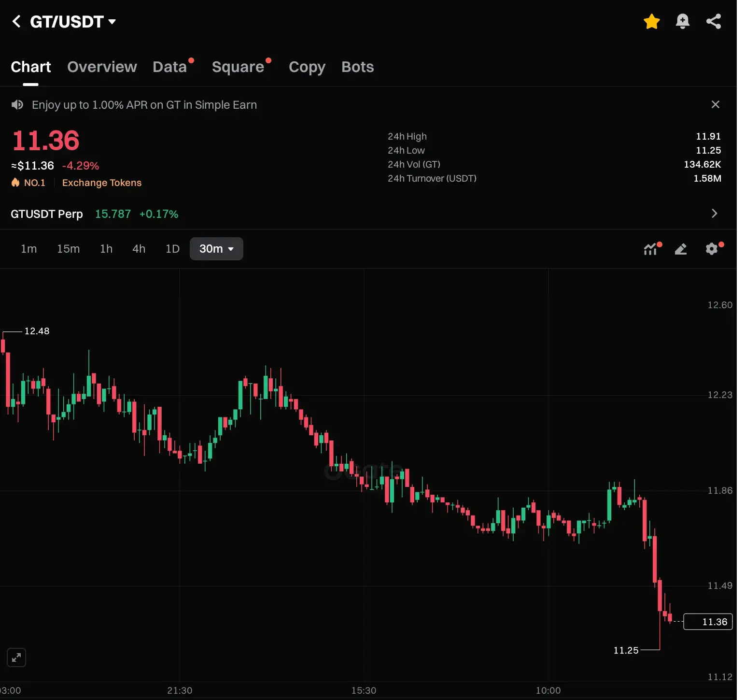Share the GT/USDT chart
The height and width of the screenshot is (700, 745).
(x=713, y=21)
